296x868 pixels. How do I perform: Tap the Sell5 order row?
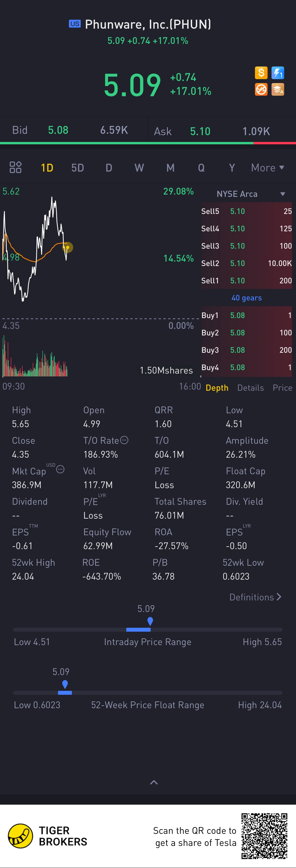pos(247,211)
